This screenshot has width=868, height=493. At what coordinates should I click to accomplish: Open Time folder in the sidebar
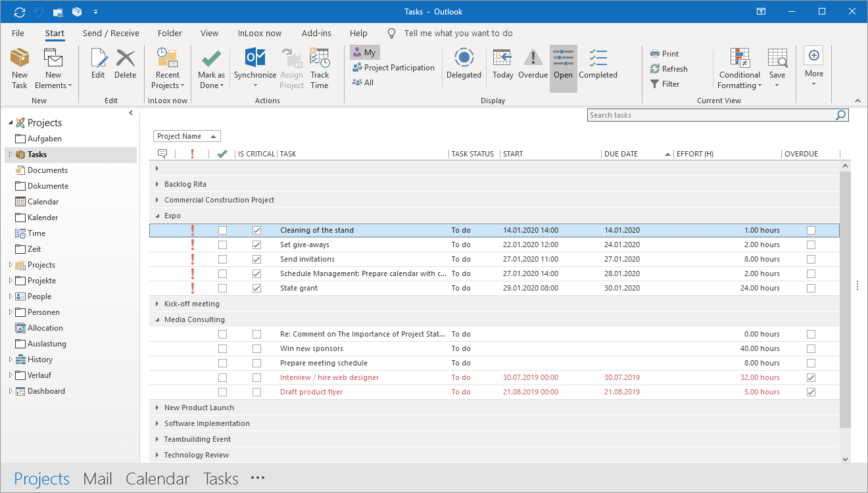36,233
